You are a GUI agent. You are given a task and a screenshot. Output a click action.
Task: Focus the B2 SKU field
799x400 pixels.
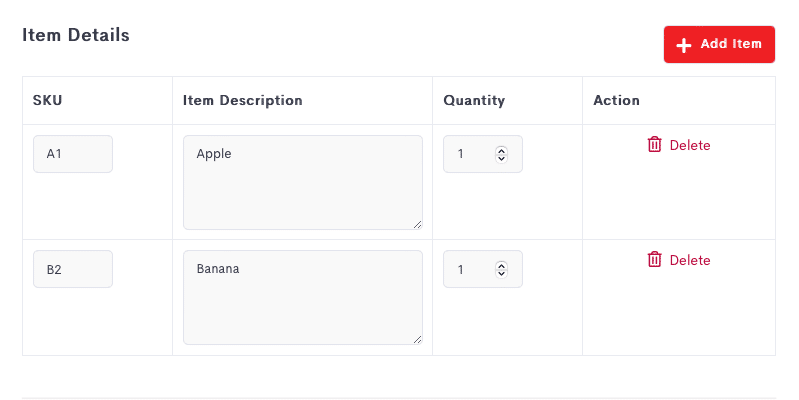[73, 269]
